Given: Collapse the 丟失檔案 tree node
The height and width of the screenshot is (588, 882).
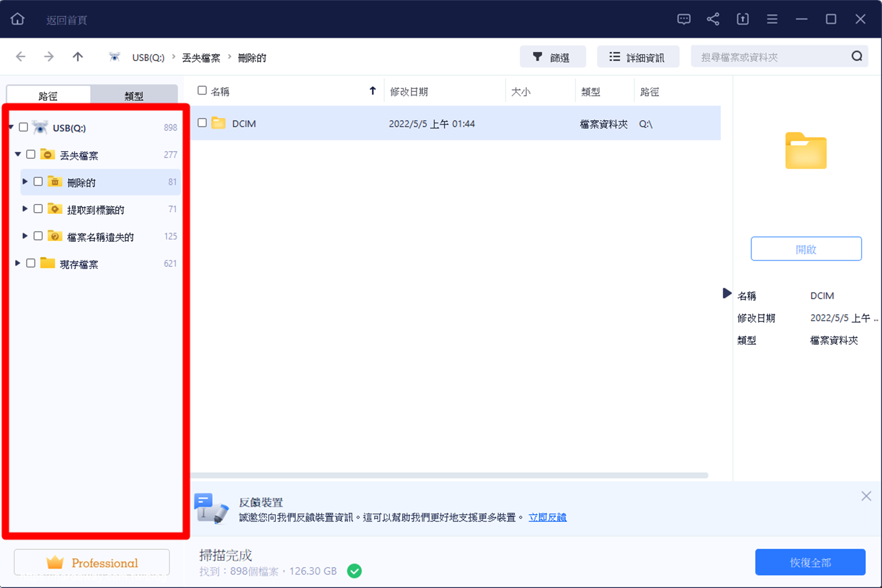Looking at the screenshot, I should [x=18, y=154].
